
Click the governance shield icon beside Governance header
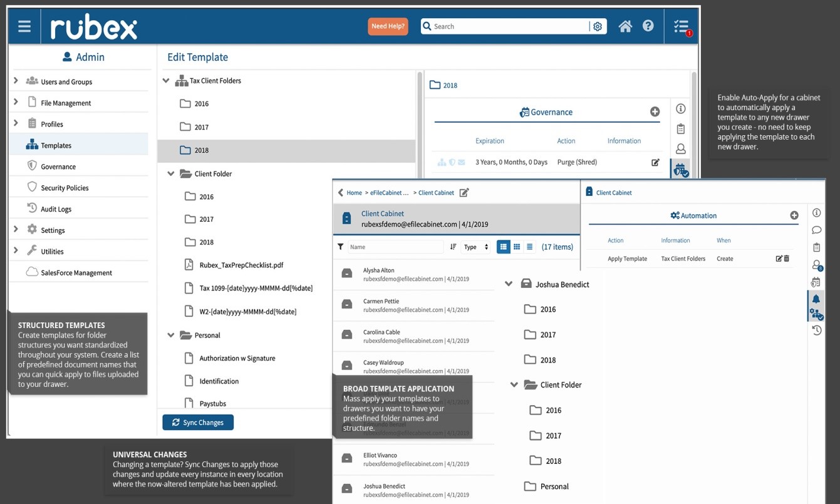pos(524,111)
